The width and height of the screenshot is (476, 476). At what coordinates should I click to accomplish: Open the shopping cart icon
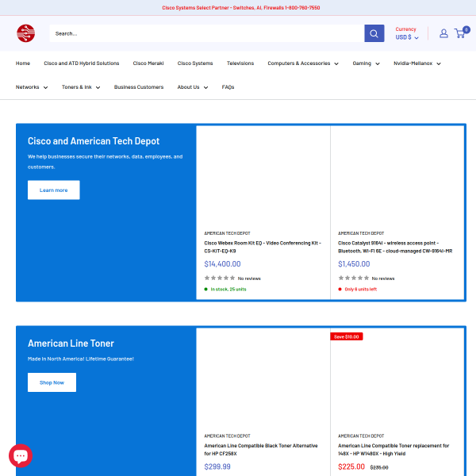[x=462, y=33]
